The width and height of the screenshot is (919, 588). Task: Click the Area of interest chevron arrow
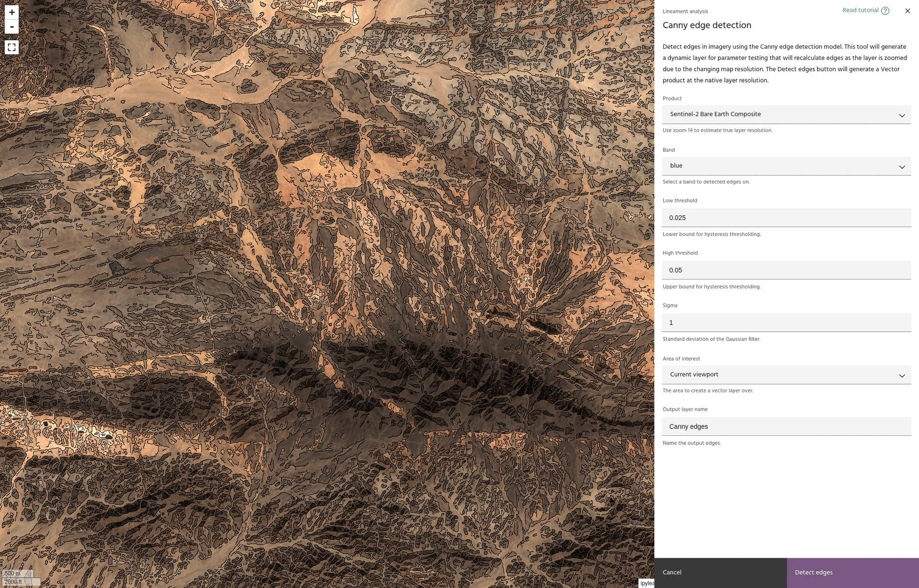point(902,376)
